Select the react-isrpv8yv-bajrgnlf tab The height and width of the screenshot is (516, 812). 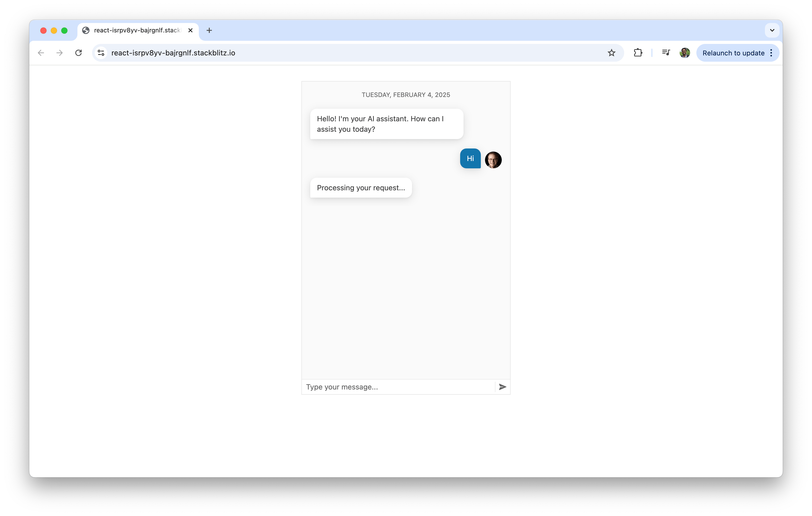[138, 30]
